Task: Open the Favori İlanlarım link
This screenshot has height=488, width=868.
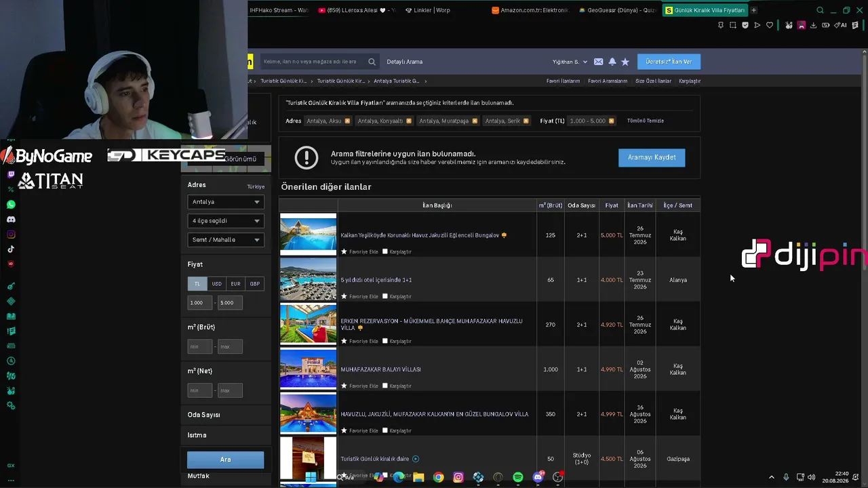Action: coord(564,81)
